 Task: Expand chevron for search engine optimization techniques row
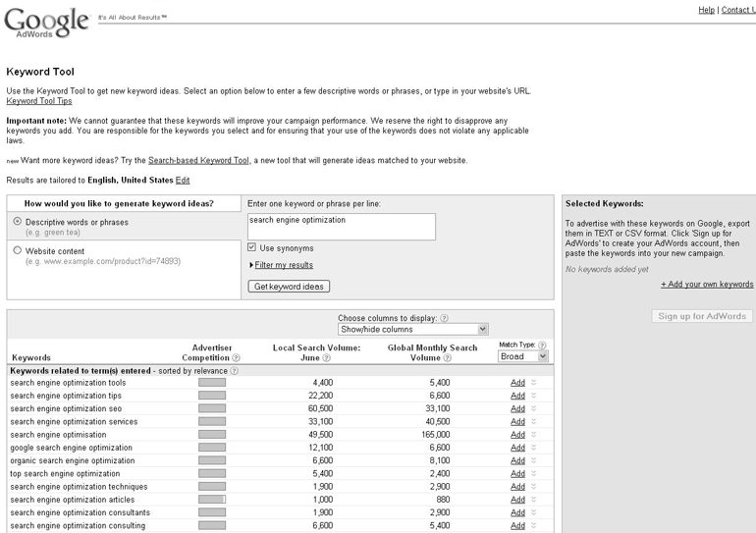534,486
